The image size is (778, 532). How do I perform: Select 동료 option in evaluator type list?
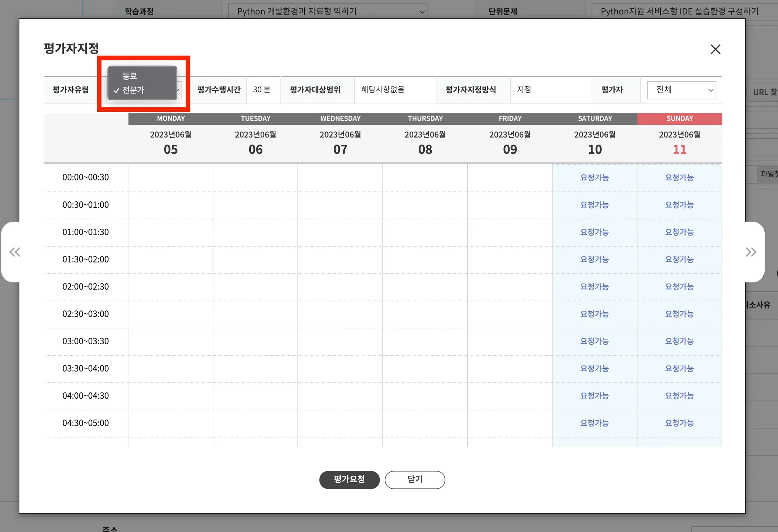(x=130, y=76)
